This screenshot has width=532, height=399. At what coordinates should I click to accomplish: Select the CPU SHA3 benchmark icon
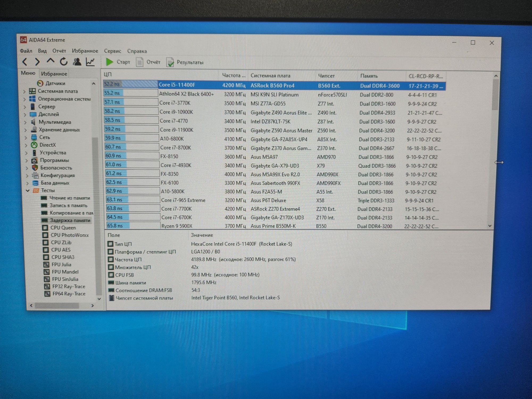[x=46, y=257]
